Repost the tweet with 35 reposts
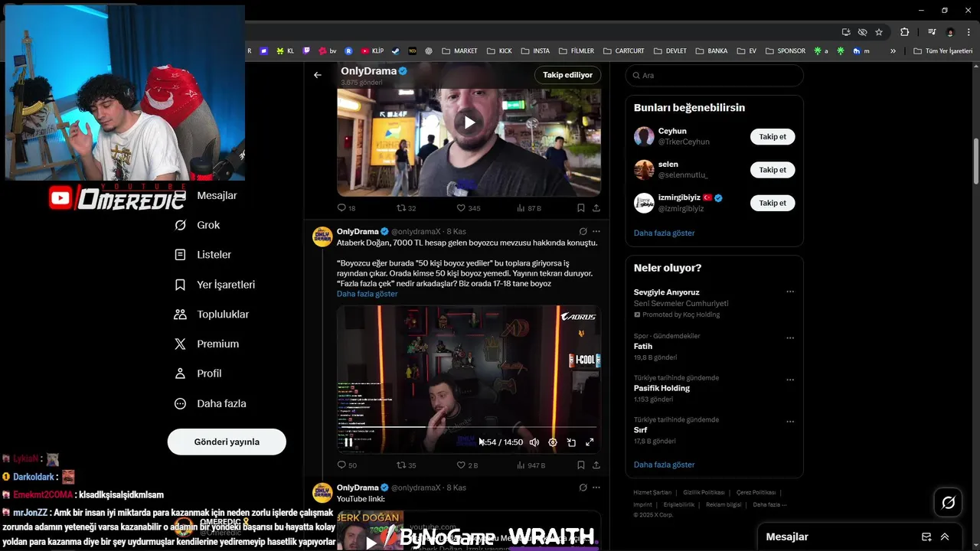The image size is (980, 551). point(406,465)
